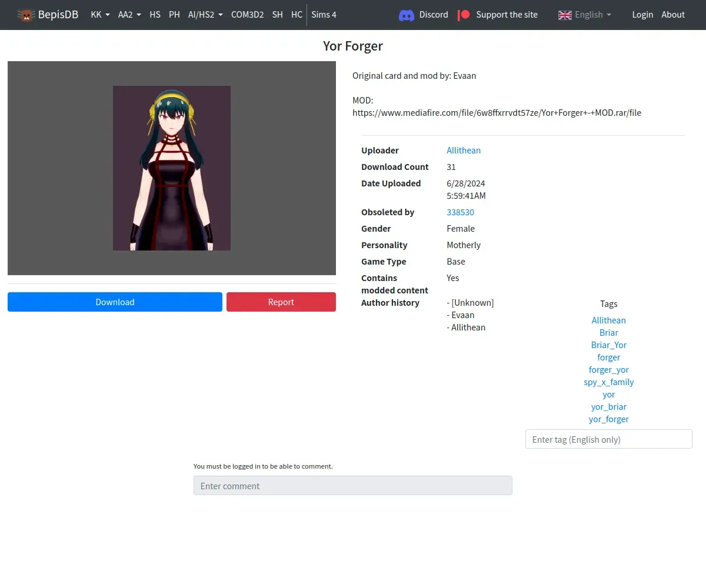Select the Briar tag
This screenshot has height=588, width=706.
[609, 333]
